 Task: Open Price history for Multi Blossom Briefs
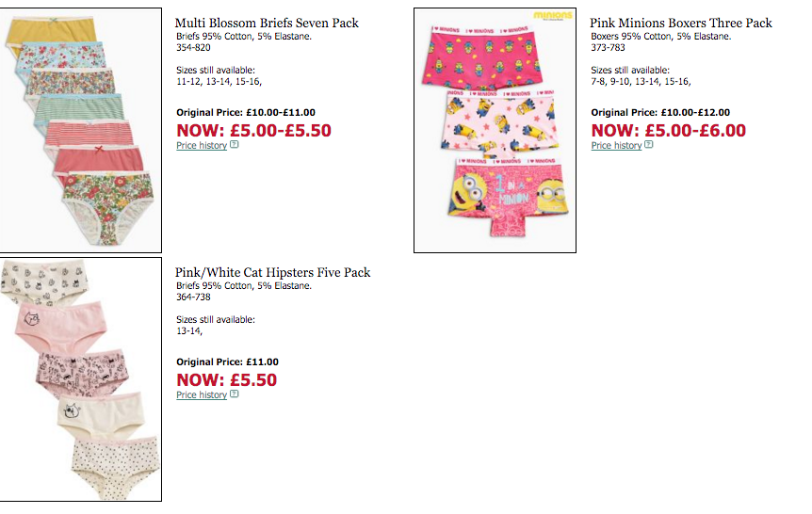[x=202, y=146]
